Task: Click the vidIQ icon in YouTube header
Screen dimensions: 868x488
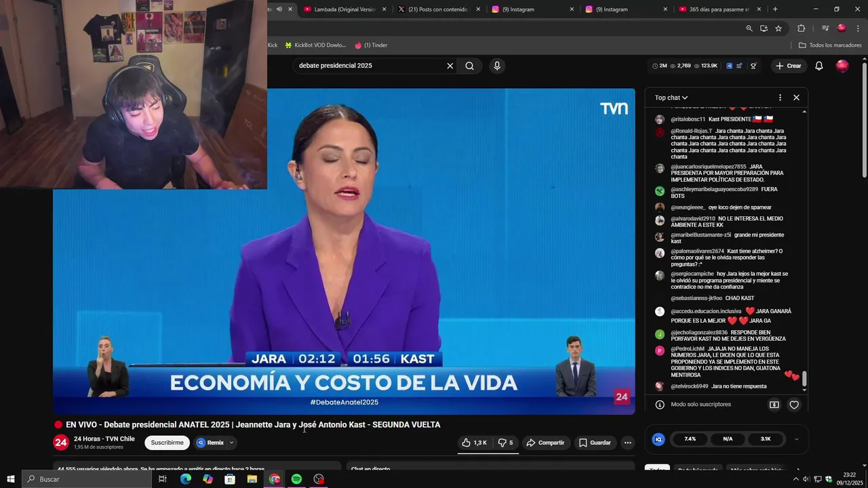Action: tap(730, 66)
